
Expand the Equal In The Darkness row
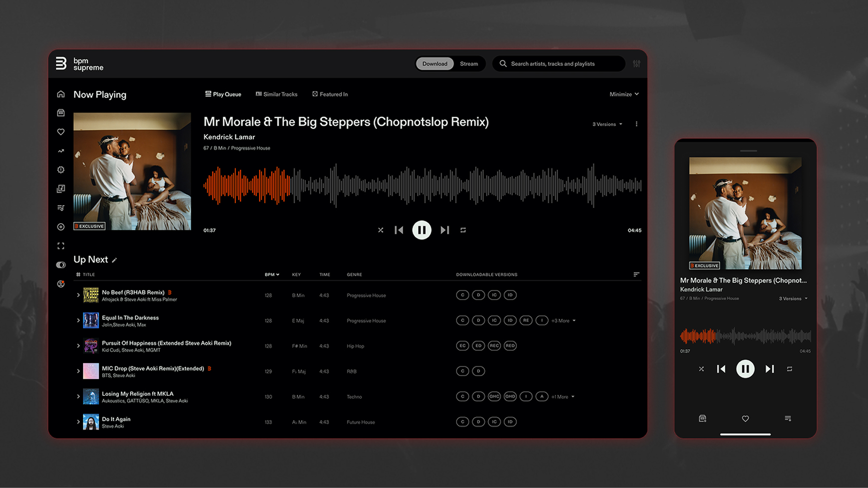click(78, 320)
